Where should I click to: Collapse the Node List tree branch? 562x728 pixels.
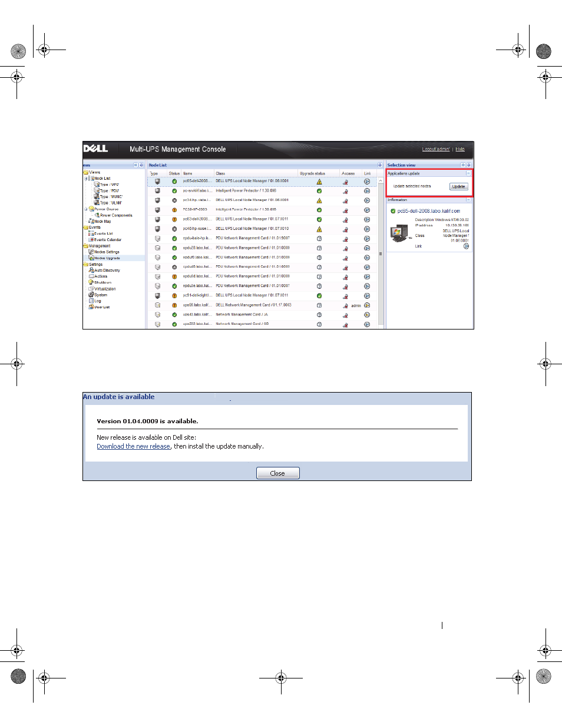coord(86,178)
